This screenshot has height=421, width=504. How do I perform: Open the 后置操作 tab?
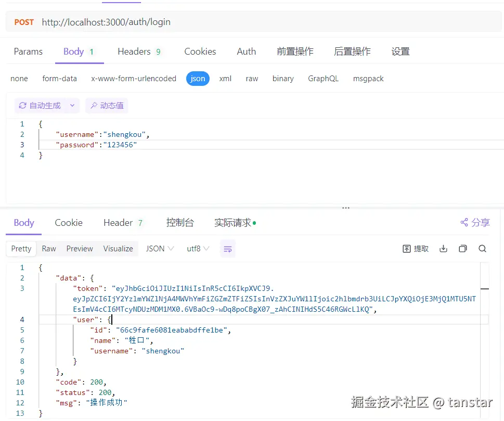(352, 52)
